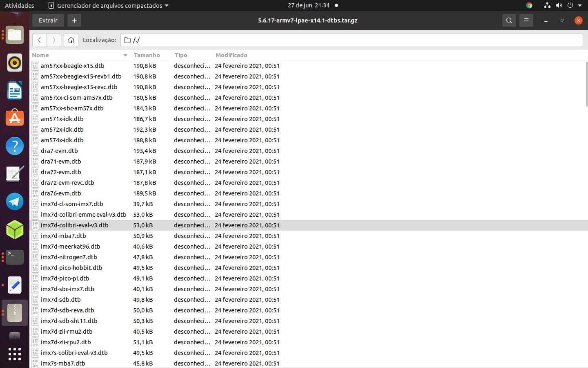Select file am57xx-beagle-x15-revc.dtb
The height and width of the screenshot is (368, 588).
pyautogui.click(x=309, y=87)
